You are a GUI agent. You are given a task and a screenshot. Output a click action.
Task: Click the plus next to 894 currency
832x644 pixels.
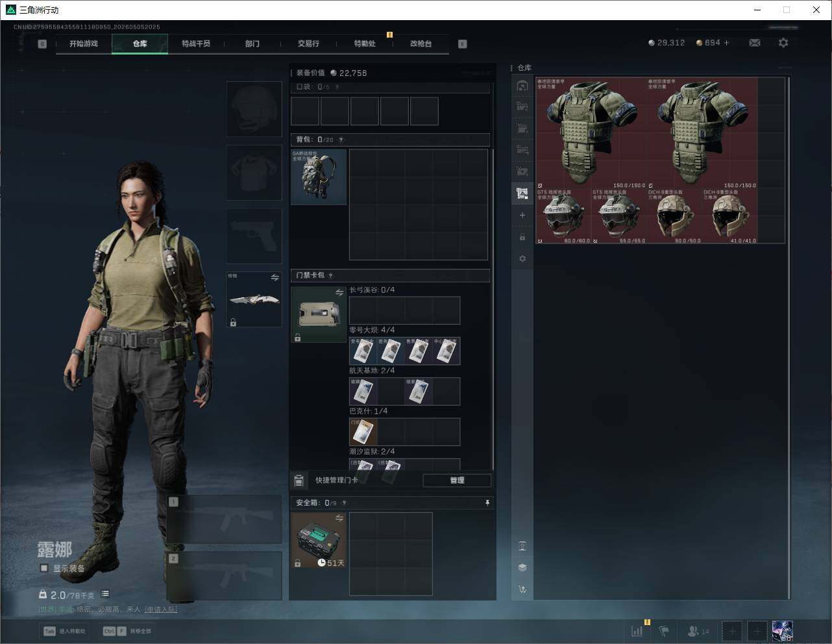726,43
